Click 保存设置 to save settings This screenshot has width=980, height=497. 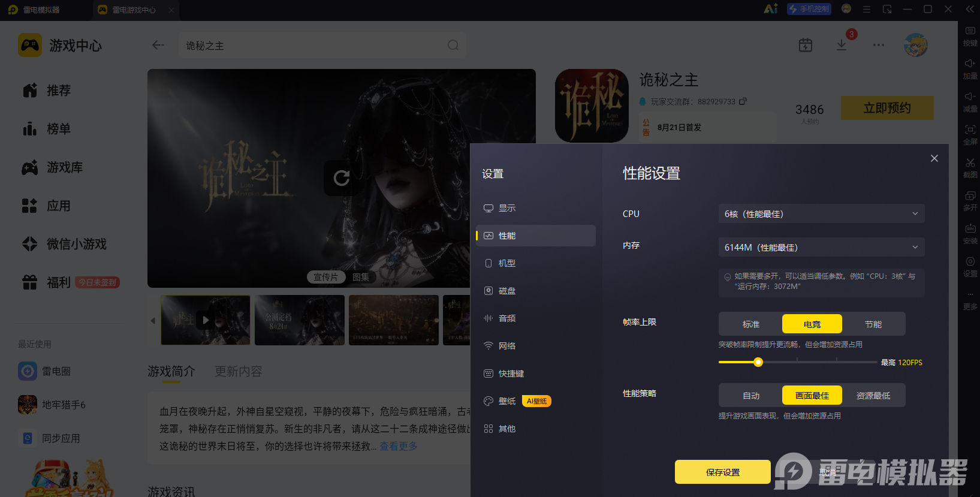coord(723,472)
